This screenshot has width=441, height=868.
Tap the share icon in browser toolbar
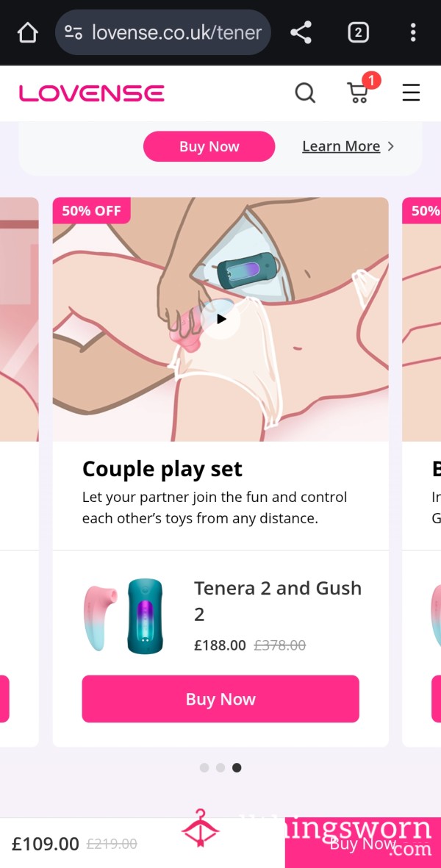[x=301, y=32]
